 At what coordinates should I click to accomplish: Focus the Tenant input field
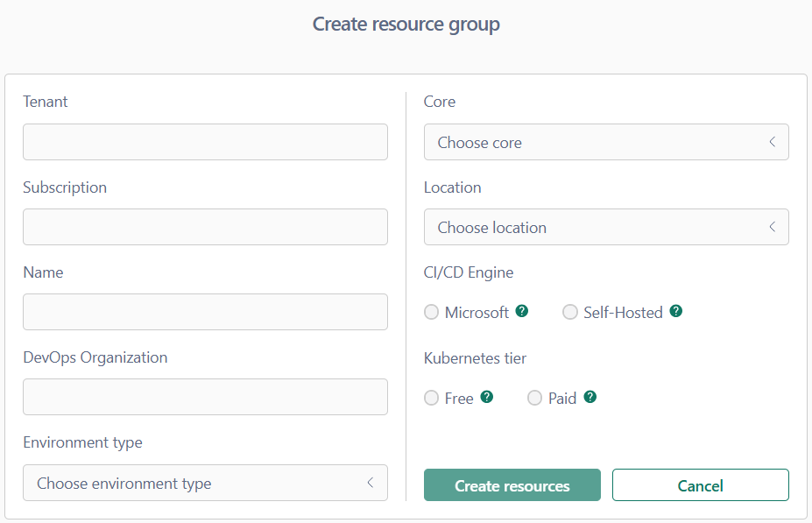pyautogui.click(x=205, y=142)
